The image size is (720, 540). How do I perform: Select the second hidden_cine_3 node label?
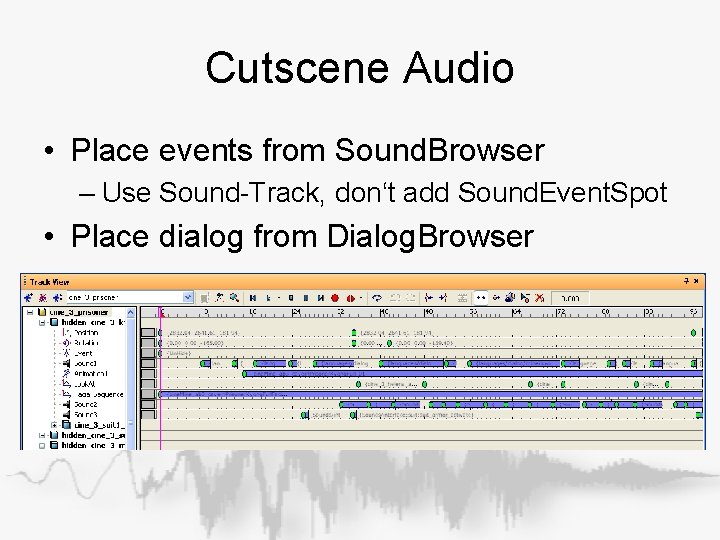(x=93, y=435)
